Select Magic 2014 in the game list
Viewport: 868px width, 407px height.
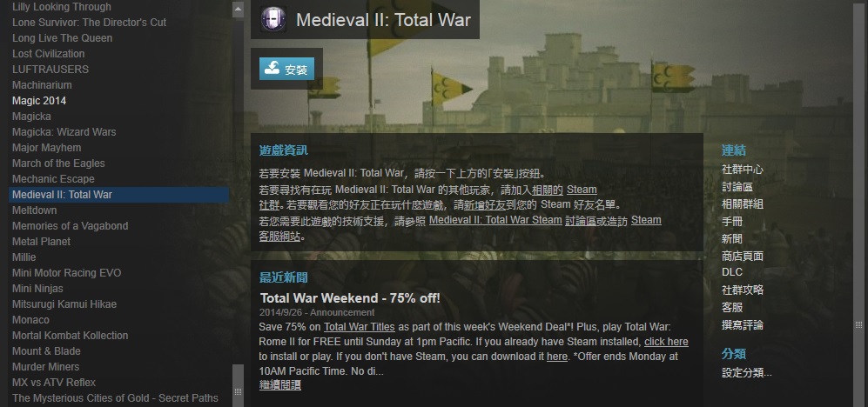[x=39, y=101]
